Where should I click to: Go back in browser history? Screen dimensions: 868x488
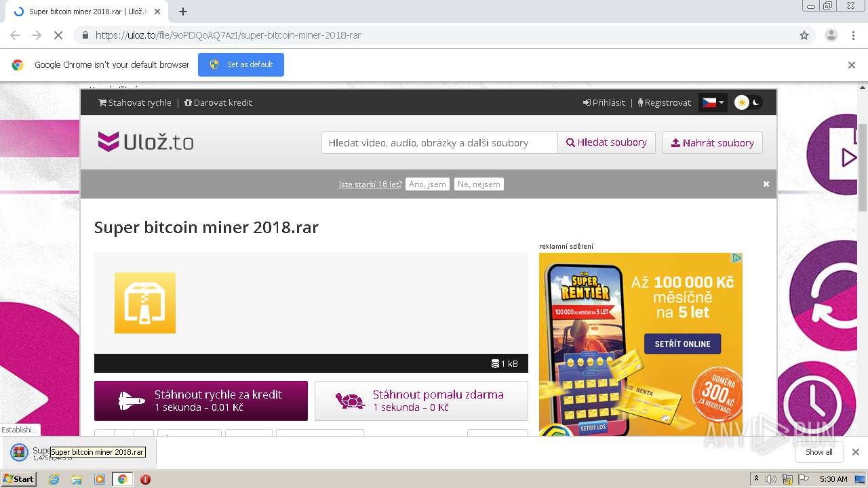tap(15, 35)
